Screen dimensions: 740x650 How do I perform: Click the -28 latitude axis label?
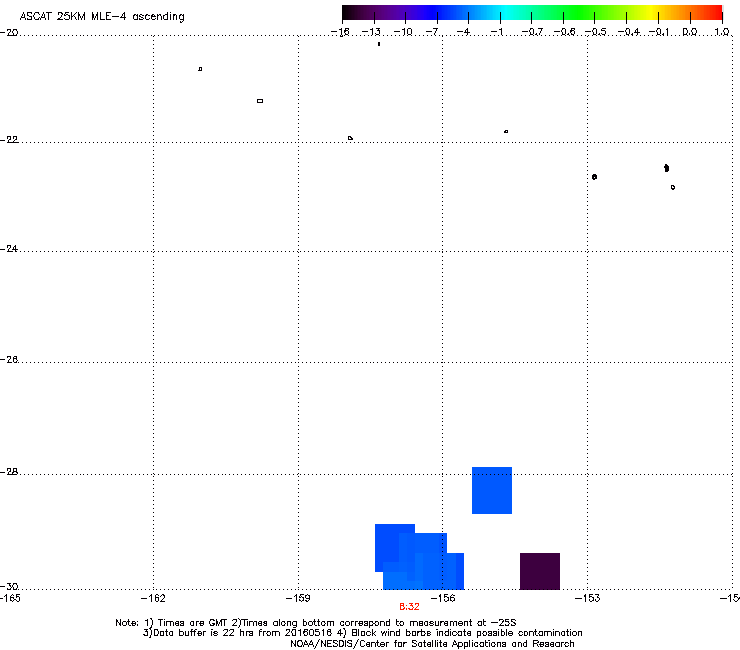pos(9,472)
